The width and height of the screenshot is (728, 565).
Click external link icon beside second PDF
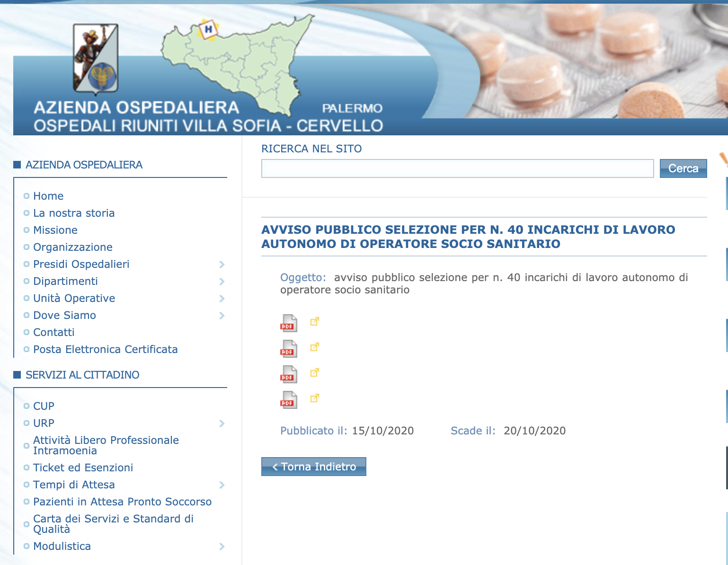tap(314, 347)
